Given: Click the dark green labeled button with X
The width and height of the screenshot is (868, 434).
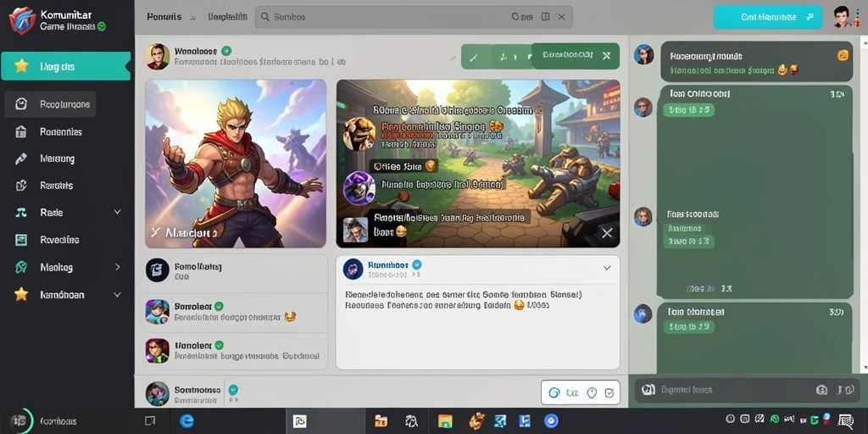Looking at the screenshot, I should [576, 56].
